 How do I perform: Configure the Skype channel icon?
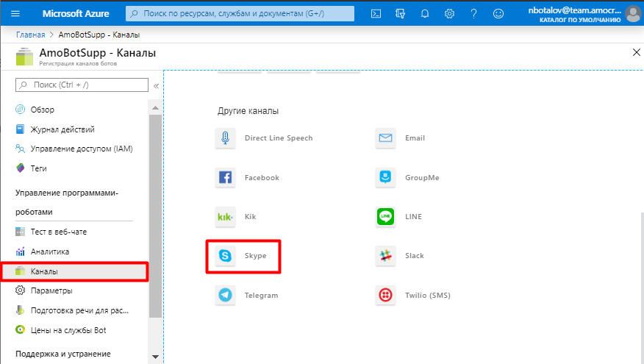coord(225,256)
